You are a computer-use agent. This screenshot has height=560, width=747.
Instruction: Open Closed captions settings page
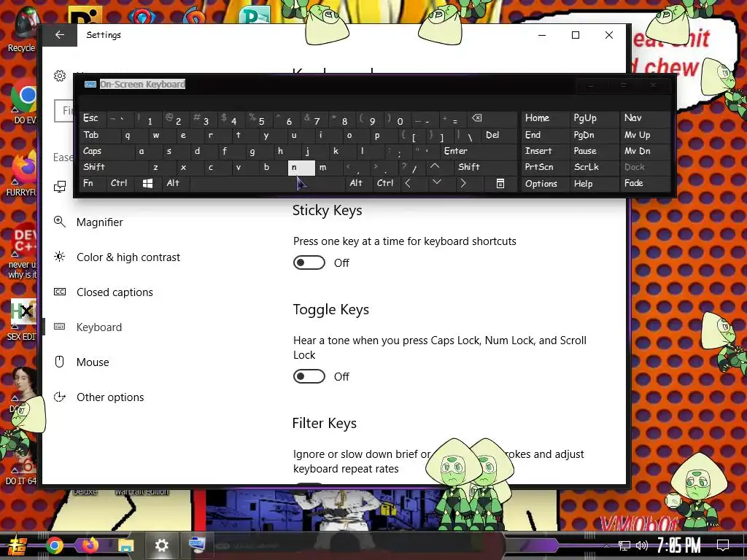point(115,292)
